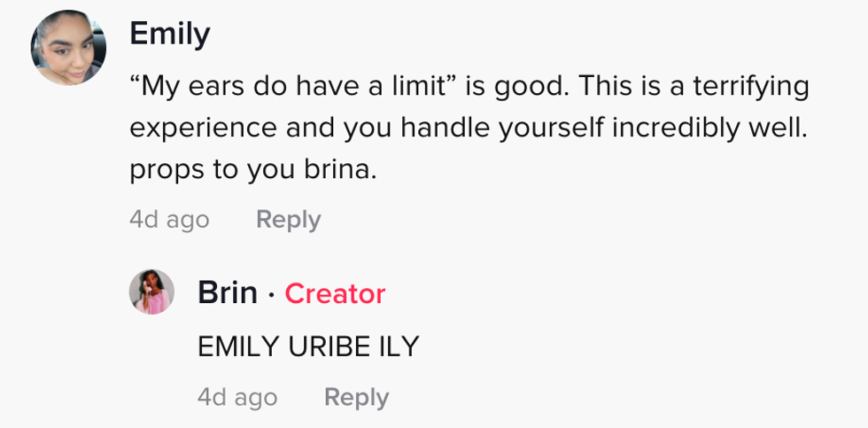The height and width of the screenshot is (428, 868).
Task: Click the pink Creator badge
Action: coord(335,293)
